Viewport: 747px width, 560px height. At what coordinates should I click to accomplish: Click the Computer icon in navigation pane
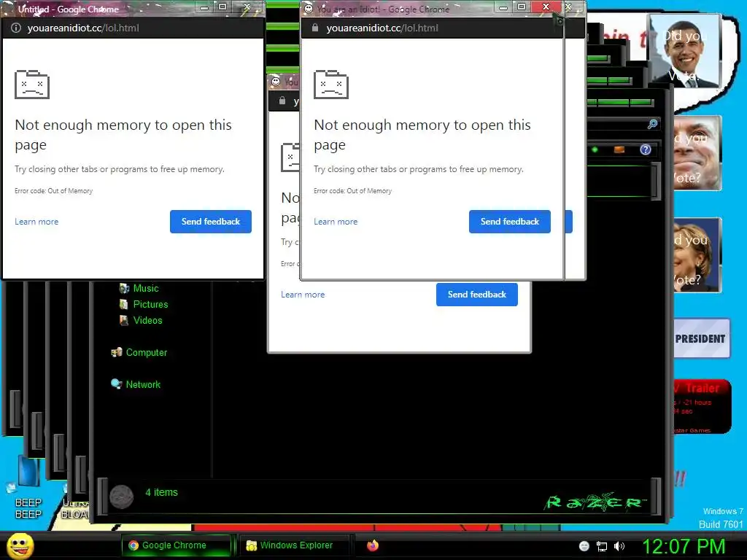click(x=116, y=352)
